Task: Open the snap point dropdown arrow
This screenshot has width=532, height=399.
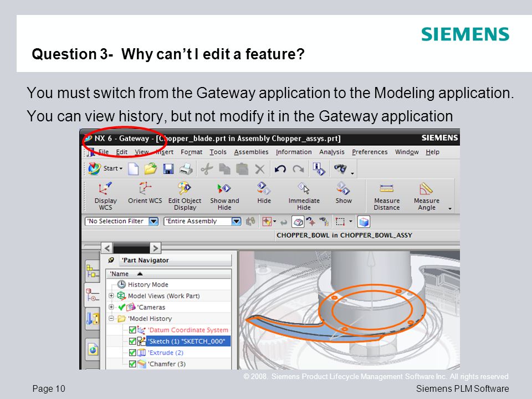Action: pyautogui.click(x=274, y=222)
